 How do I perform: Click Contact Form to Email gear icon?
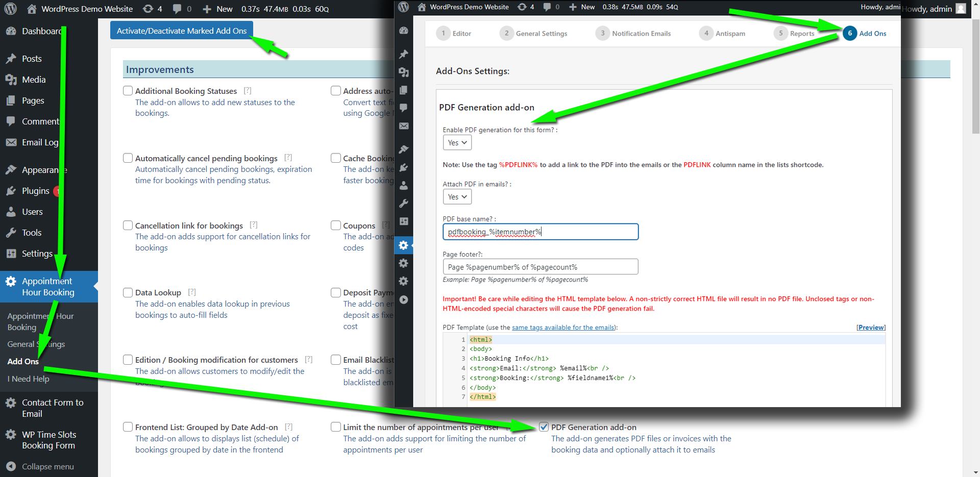[x=11, y=403]
